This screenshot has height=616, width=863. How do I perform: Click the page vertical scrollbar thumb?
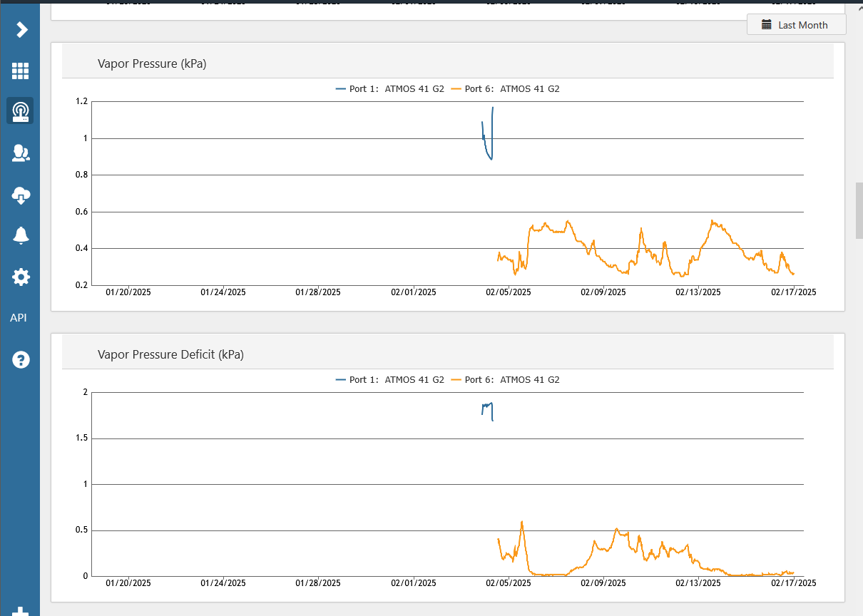(x=859, y=210)
